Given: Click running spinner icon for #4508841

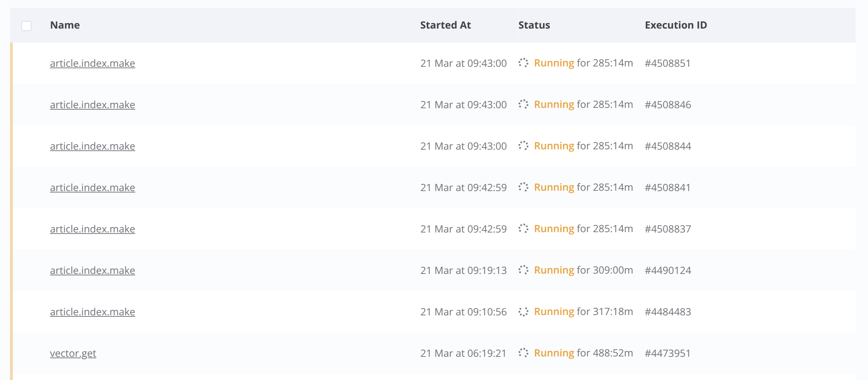Looking at the screenshot, I should pos(523,187).
